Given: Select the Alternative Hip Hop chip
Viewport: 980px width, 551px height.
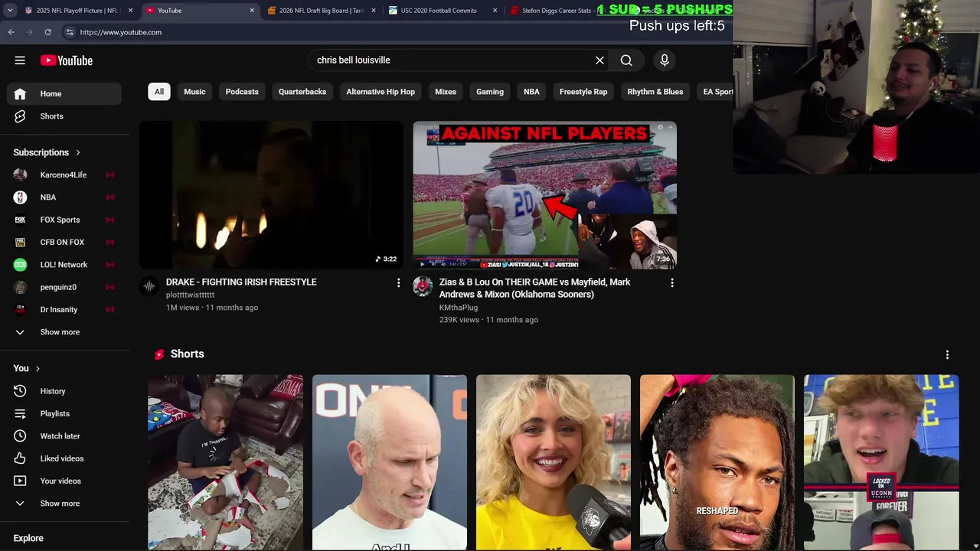Looking at the screenshot, I should [381, 92].
